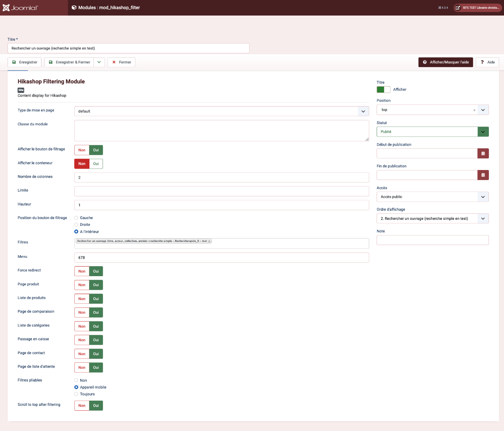Set Liste de catégories to Non
Image resolution: width=504 pixels, height=431 pixels.
tap(82, 326)
